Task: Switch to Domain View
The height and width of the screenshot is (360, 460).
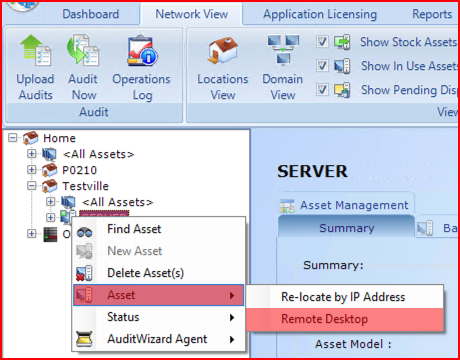Action: (x=283, y=67)
